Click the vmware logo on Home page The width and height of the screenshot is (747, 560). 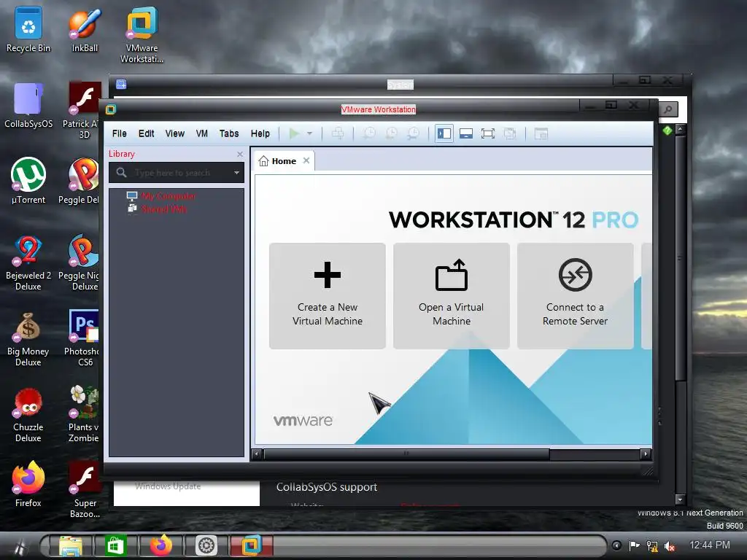click(303, 421)
